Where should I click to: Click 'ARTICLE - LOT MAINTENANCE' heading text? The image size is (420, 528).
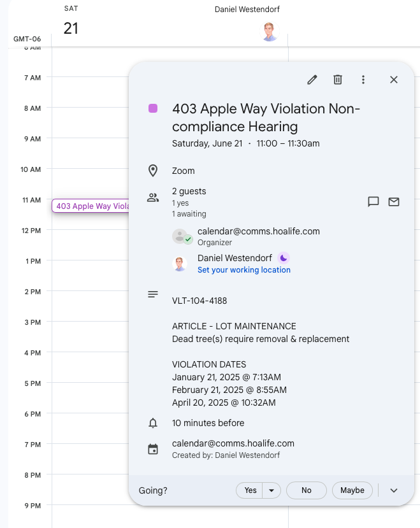pyautogui.click(x=234, y=326)
